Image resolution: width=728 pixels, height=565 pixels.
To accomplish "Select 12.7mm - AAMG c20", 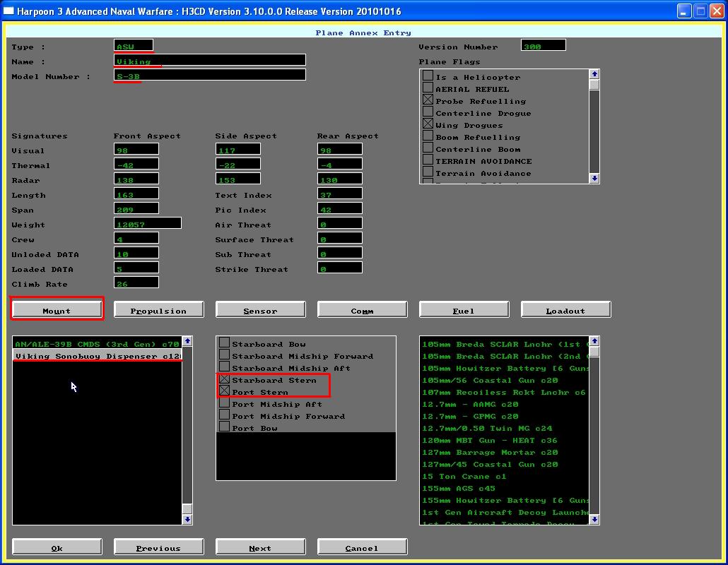I will click(x=505, y=404).
